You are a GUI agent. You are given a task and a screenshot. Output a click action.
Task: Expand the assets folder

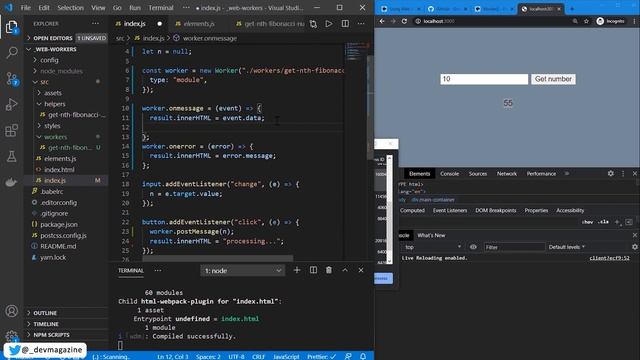coord(53,93)
